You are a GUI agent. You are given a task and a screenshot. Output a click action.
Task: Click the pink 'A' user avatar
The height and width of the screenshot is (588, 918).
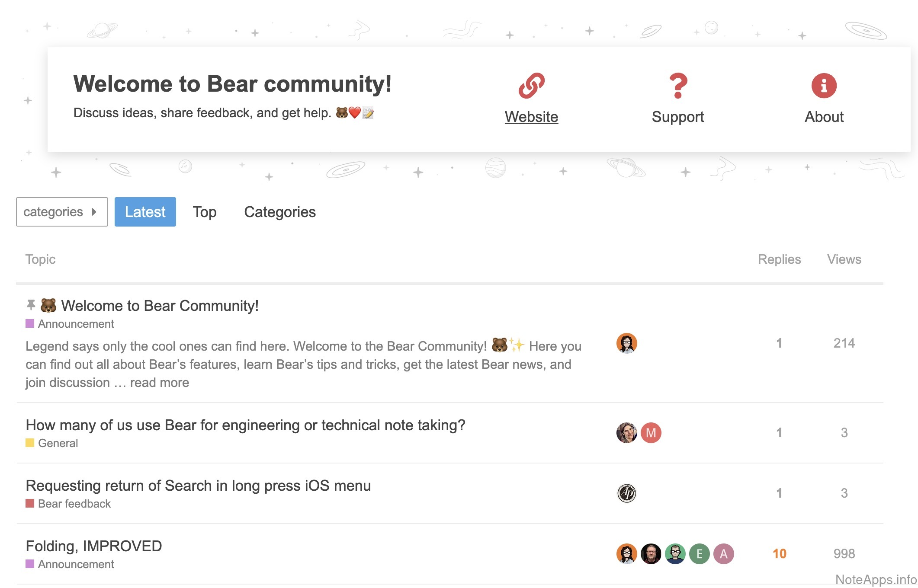(723, 554)
